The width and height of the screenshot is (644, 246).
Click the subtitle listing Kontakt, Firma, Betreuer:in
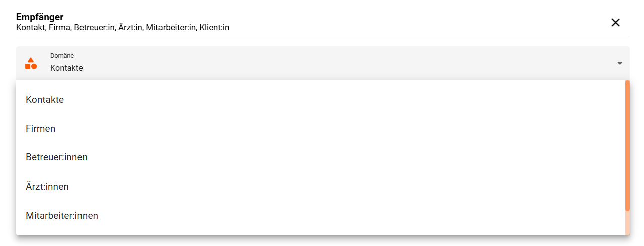[x=123, y=28]
